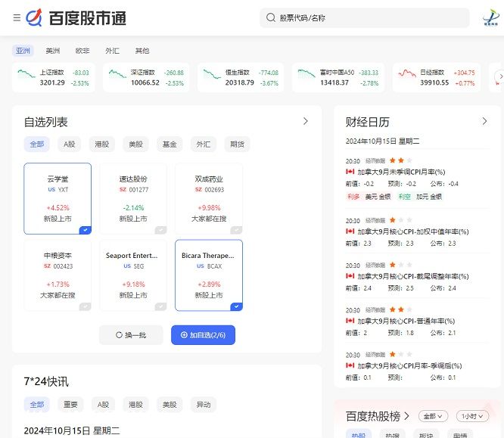Screen dimensions: 504x438
Task: Select the 美股 filter in 7*24快讯
Action: pyautogui.click(x=170, y=405)
